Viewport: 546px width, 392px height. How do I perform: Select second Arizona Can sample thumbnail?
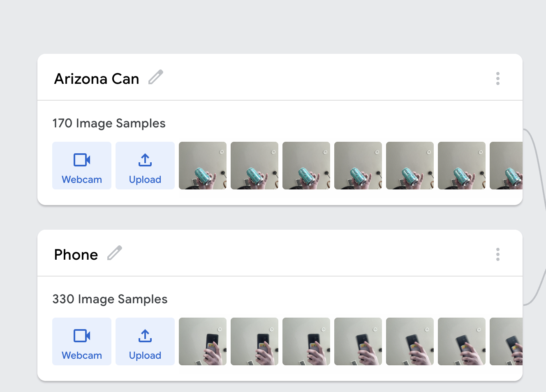click(x=254, y=166)
